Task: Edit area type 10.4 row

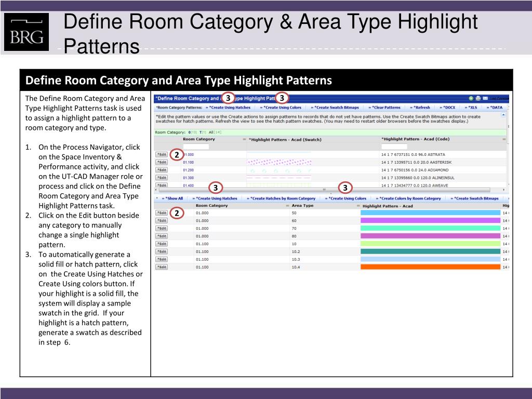Action: click(162, 267)
